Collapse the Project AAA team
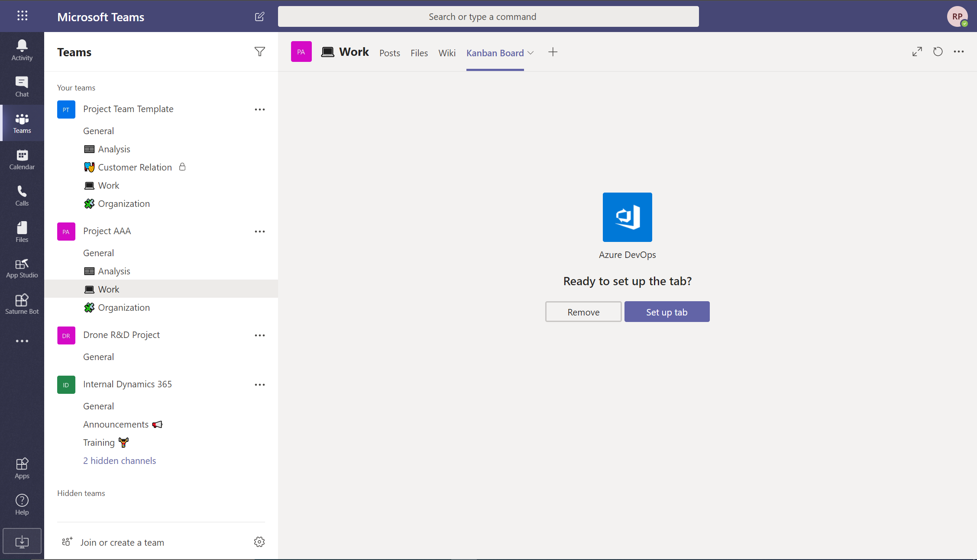 pyautogui.click(x=107, y=231)
